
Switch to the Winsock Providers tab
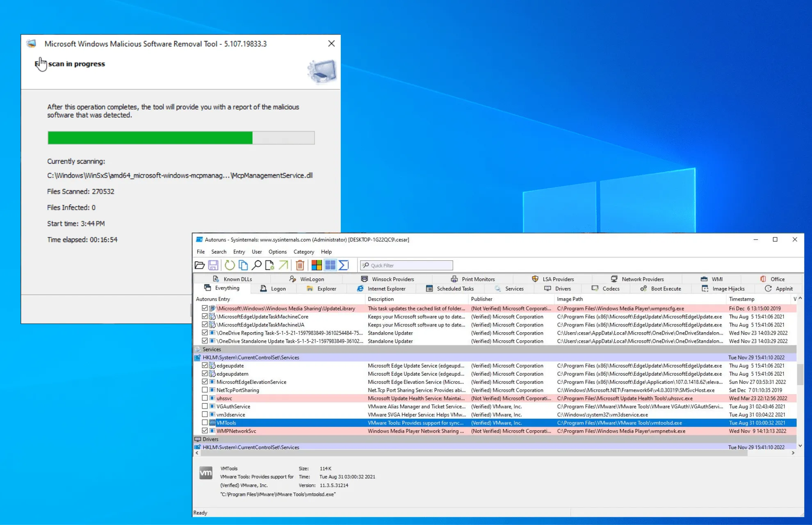click(x=388, y=279)
